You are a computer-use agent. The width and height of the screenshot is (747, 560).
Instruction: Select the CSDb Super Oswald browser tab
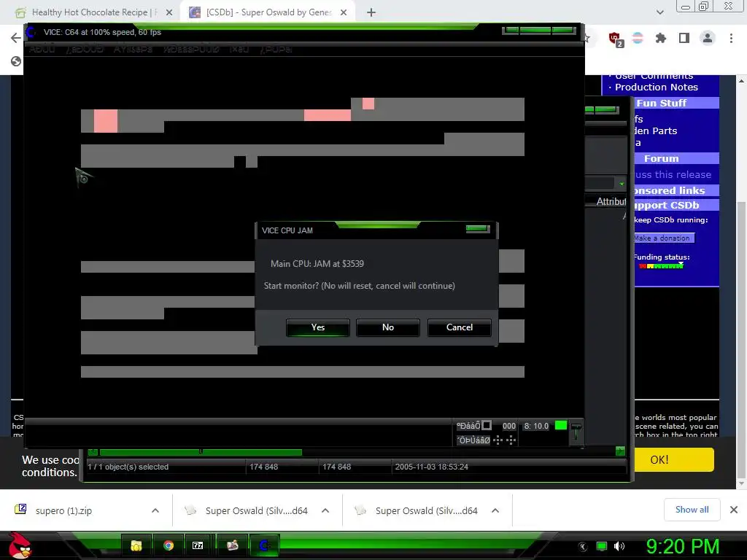[x=268, y=12]
